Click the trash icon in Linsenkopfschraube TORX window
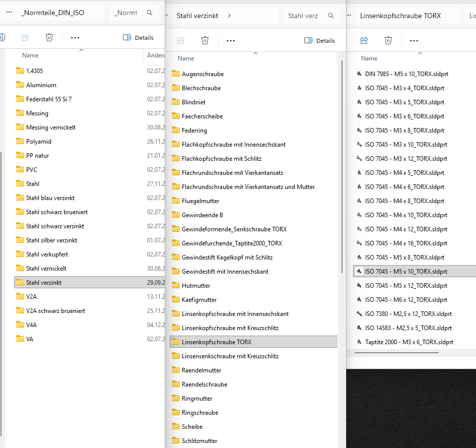 click(388, 40)
